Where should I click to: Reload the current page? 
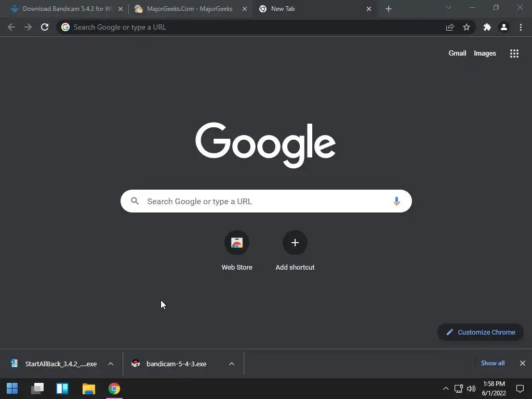(45, 27)
